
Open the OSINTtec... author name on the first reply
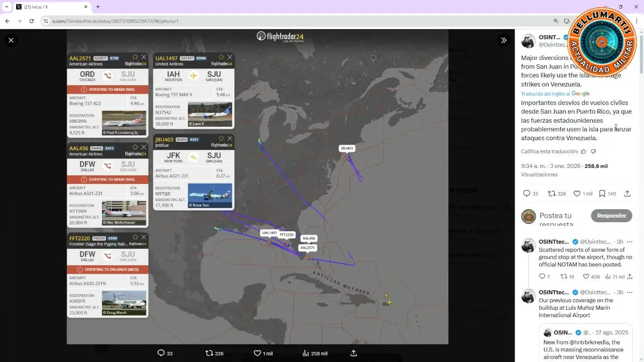pos(554,242)
